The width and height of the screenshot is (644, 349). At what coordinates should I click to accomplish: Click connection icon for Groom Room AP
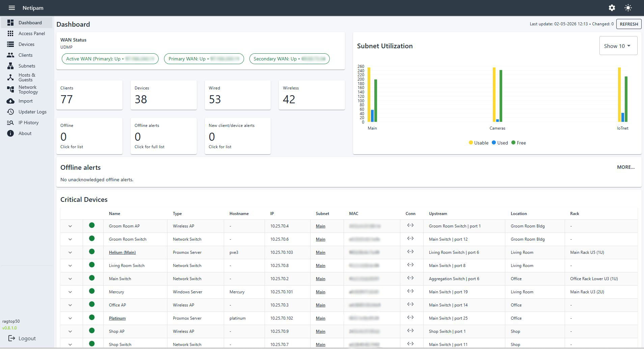[x=410, y=225]
